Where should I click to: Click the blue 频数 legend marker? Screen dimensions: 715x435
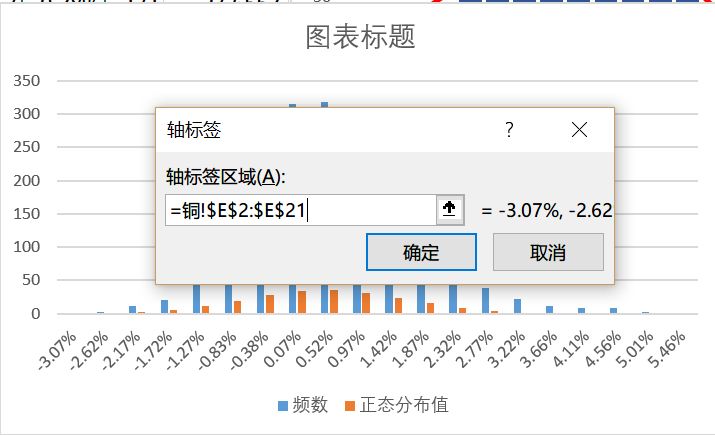[284, 405]
